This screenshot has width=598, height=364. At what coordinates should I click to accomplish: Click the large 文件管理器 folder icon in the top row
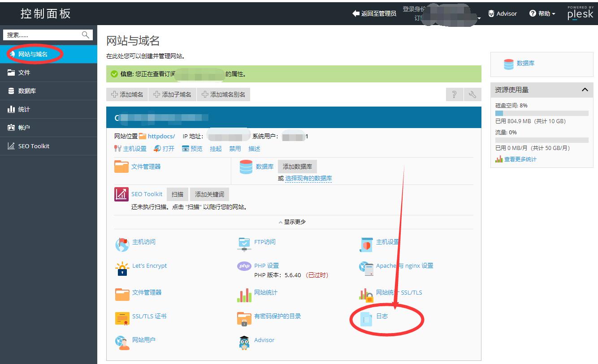click(121, 167)
